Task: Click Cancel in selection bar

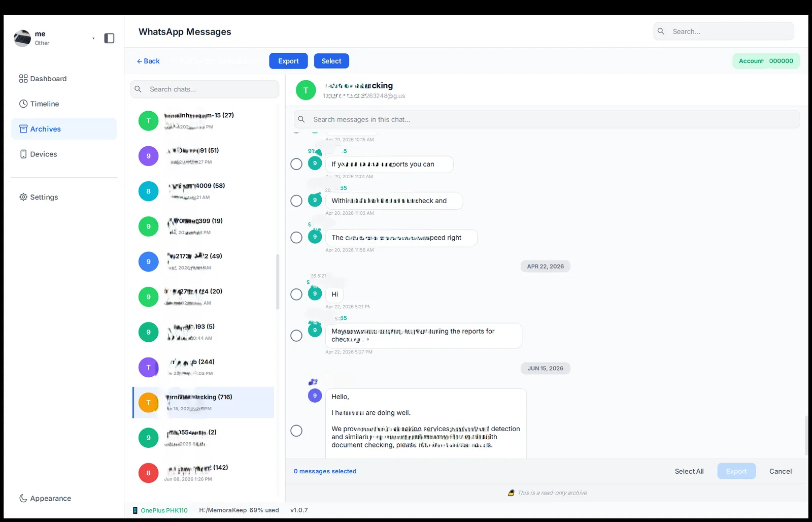Action: click(x=781, y=471)
